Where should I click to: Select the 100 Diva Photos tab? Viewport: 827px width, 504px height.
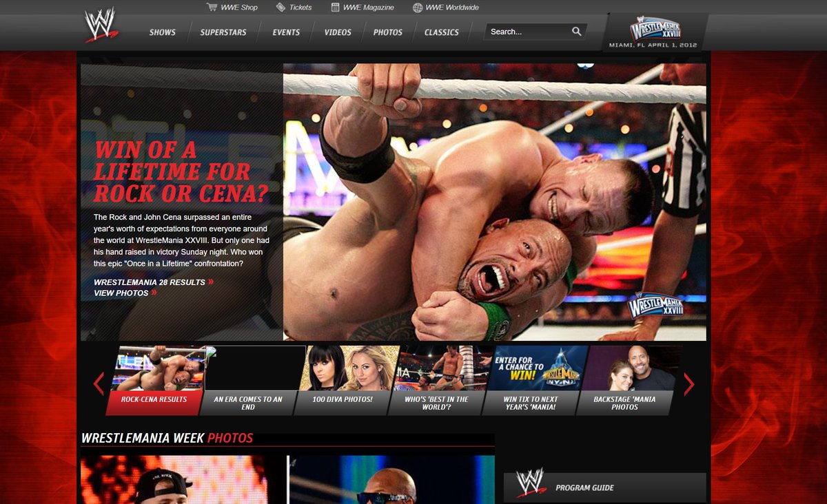[343, 403]
